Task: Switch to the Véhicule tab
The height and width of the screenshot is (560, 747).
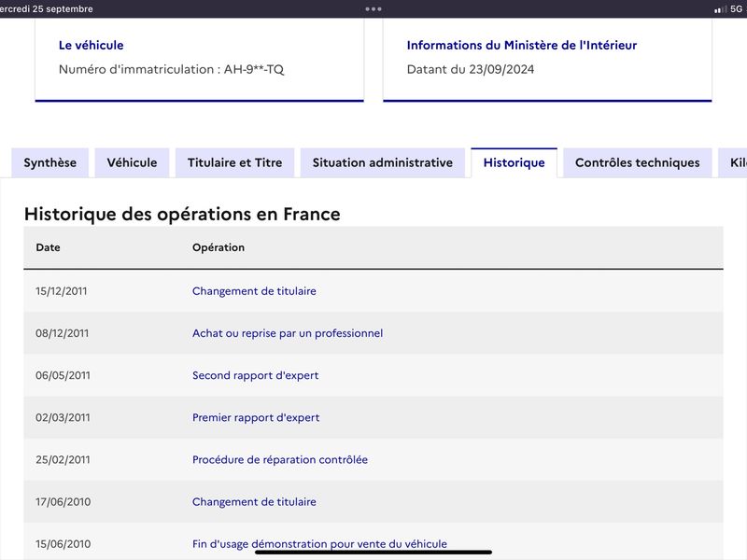Action: pyautogui.click(x=132, y=162)
